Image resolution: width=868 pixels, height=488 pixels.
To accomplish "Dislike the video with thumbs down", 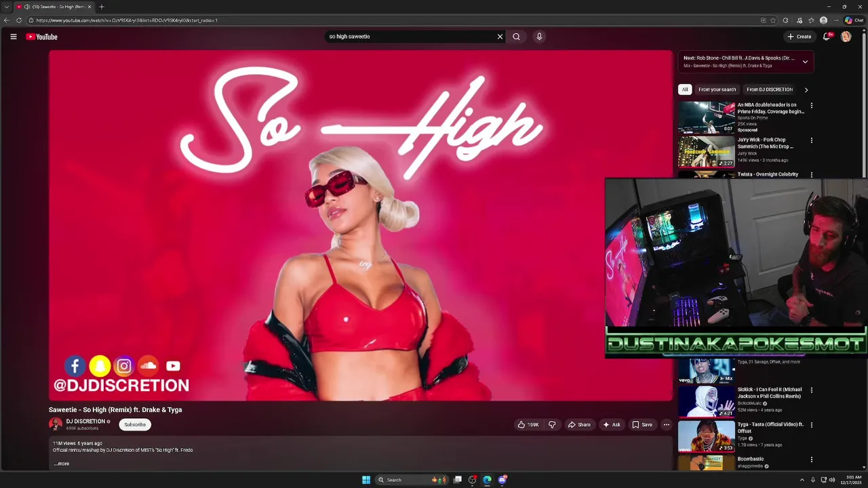I will tap(552, 425).
